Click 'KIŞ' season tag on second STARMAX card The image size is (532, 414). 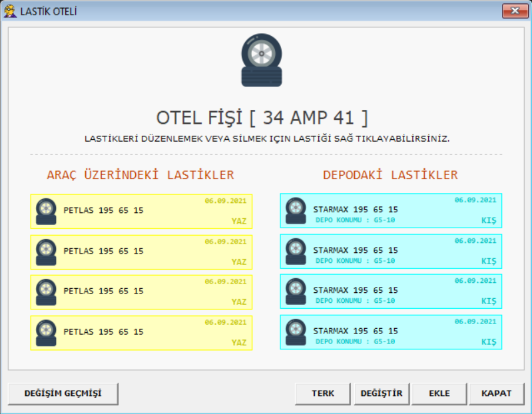coord(489,262)
